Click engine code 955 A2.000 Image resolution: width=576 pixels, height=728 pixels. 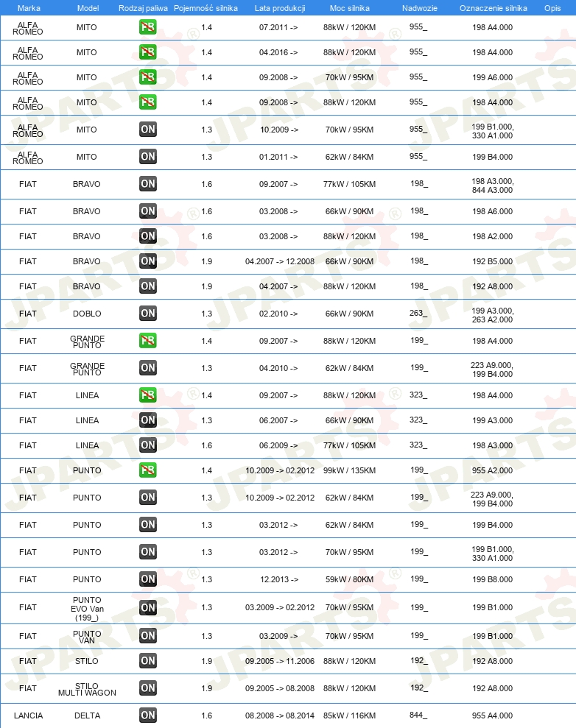pos(492,470)
